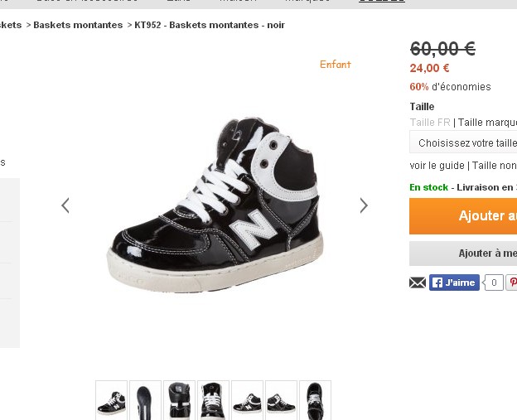
Task: Go to 'Baskets montantes' breadcrumb
Action: 78,25
